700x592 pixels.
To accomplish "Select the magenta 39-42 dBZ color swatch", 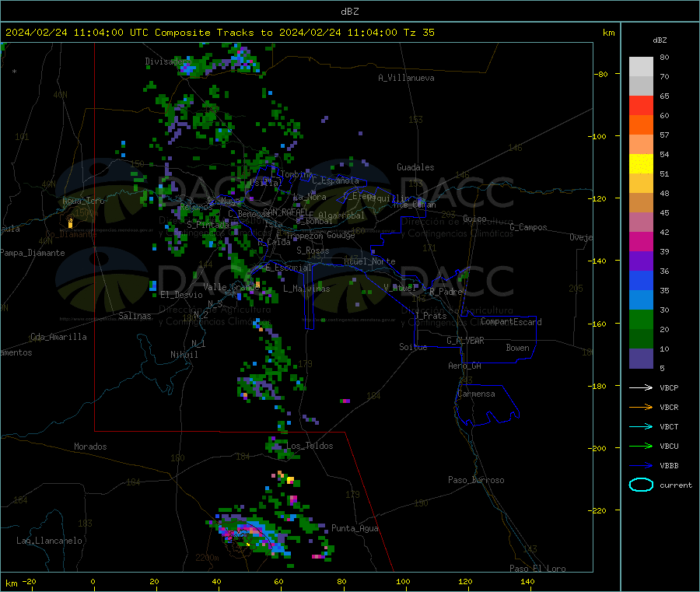I will [641, 241].
